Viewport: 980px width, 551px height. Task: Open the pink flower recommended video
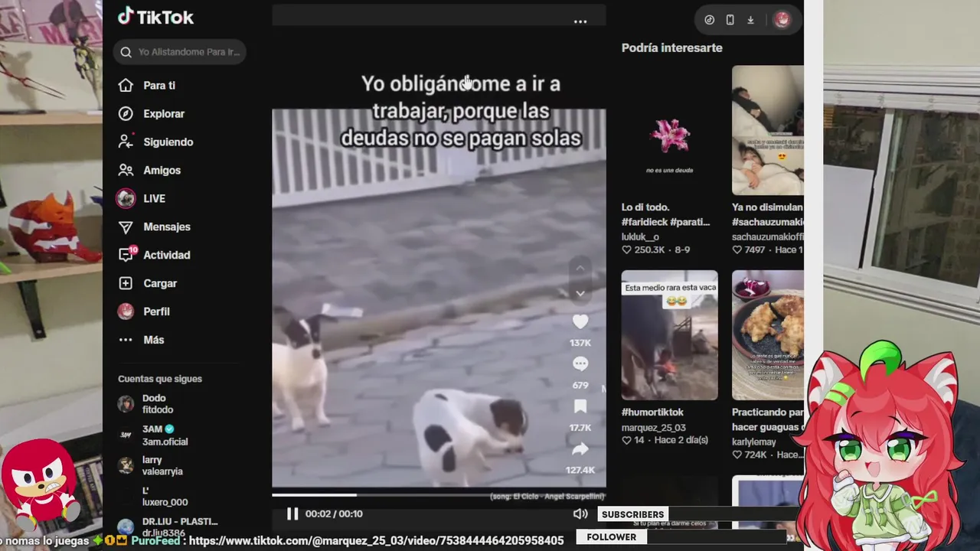tap(670, 130)
